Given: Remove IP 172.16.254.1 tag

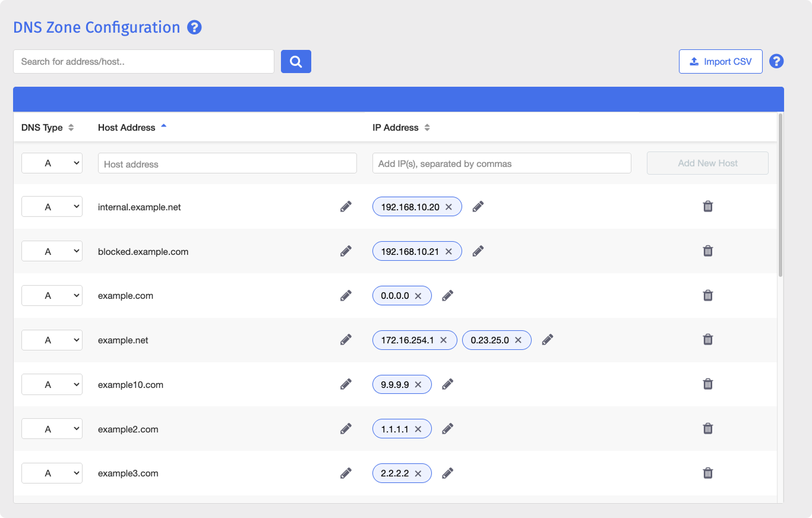Looking at the screenshot, I should [443, 340].
